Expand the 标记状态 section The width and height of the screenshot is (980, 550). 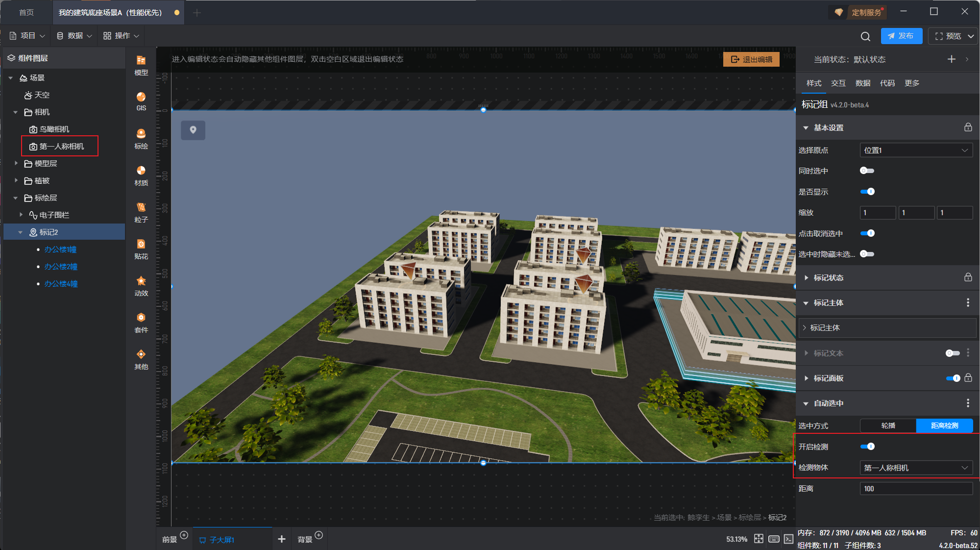829,277
